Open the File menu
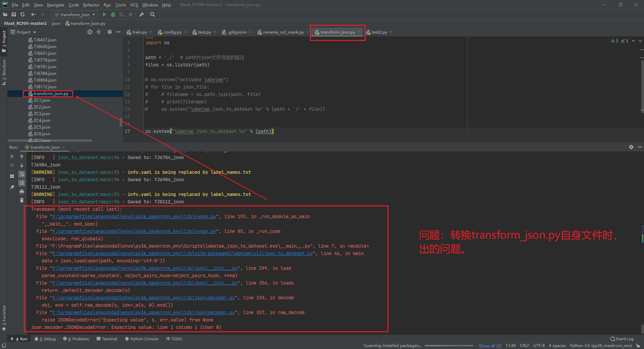Screen dimensions: 644x349 [x=15, y=5]
